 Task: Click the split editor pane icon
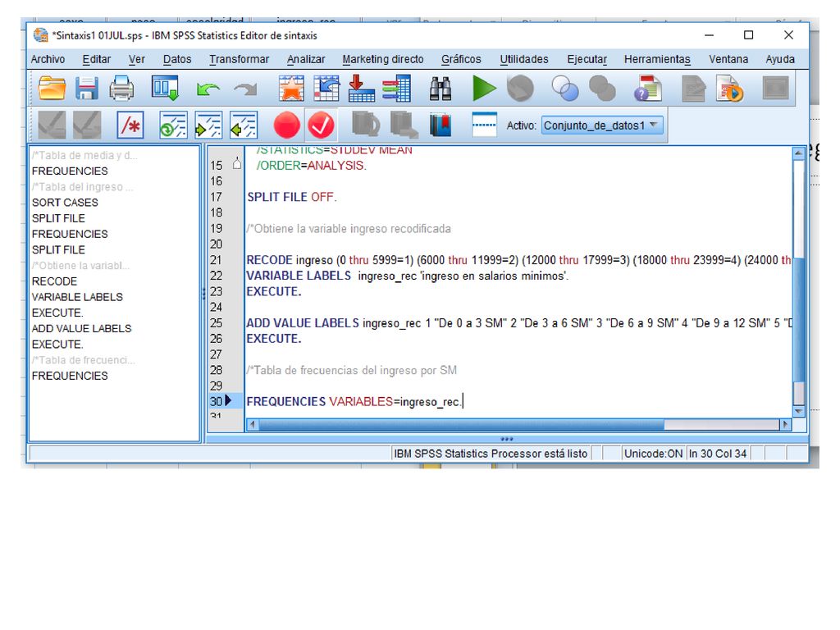(484, 125)
